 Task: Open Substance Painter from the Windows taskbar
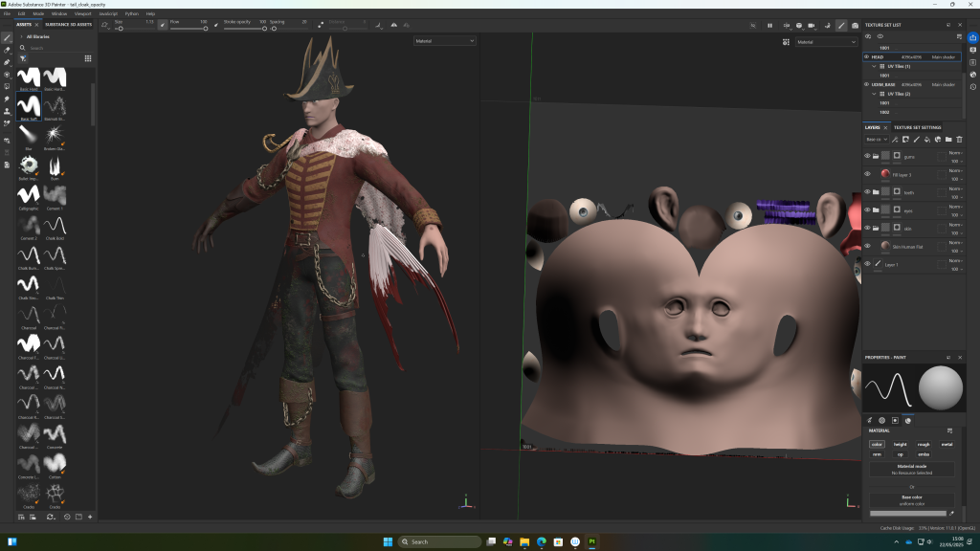pyautogui.click(x=591, y=541)
